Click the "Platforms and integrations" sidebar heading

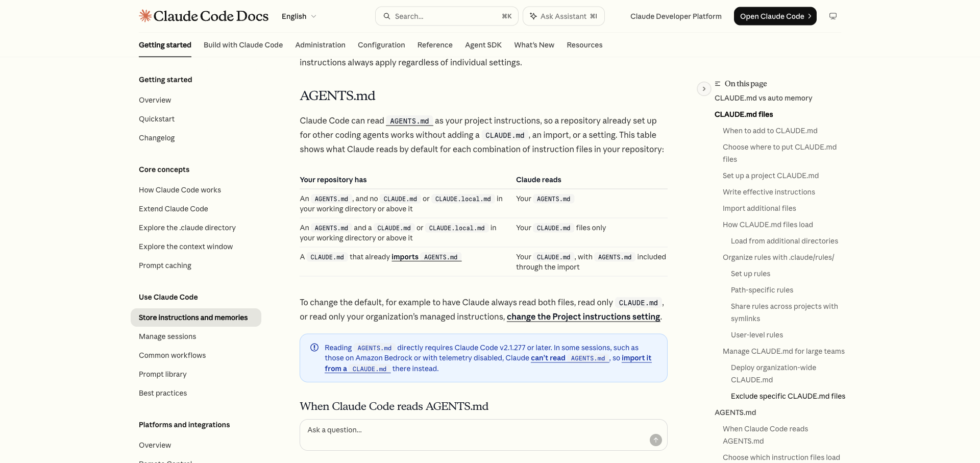(x=184, y=425)
